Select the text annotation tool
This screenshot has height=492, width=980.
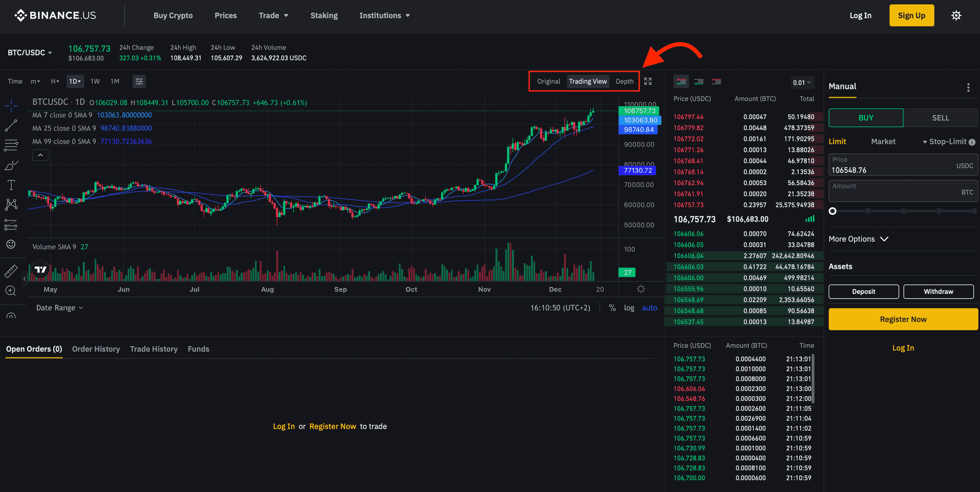(11, 185)
